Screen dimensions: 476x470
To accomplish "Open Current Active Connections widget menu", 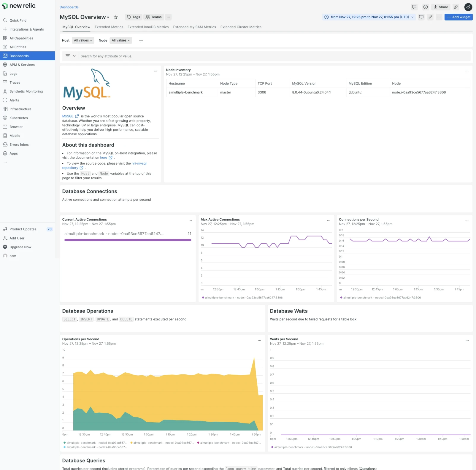I will (x=190, y=221).
